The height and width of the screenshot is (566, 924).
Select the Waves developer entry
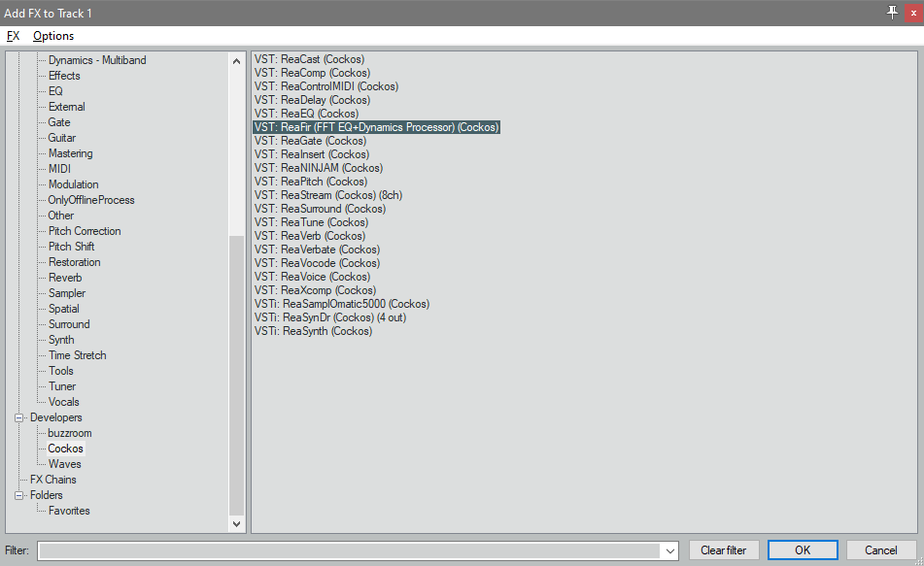point(65,464)
